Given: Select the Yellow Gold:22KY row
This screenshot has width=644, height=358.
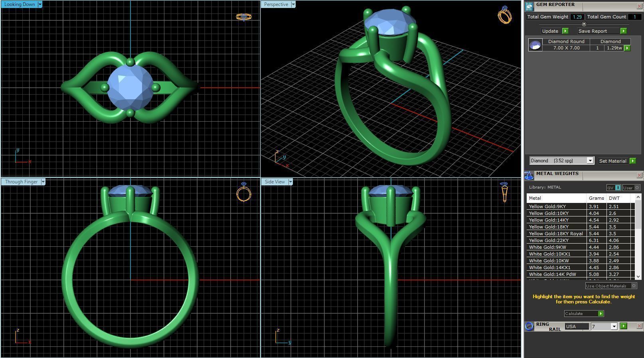Looking at the screenshot, I should pyautogui.click(x=581, y=240).
